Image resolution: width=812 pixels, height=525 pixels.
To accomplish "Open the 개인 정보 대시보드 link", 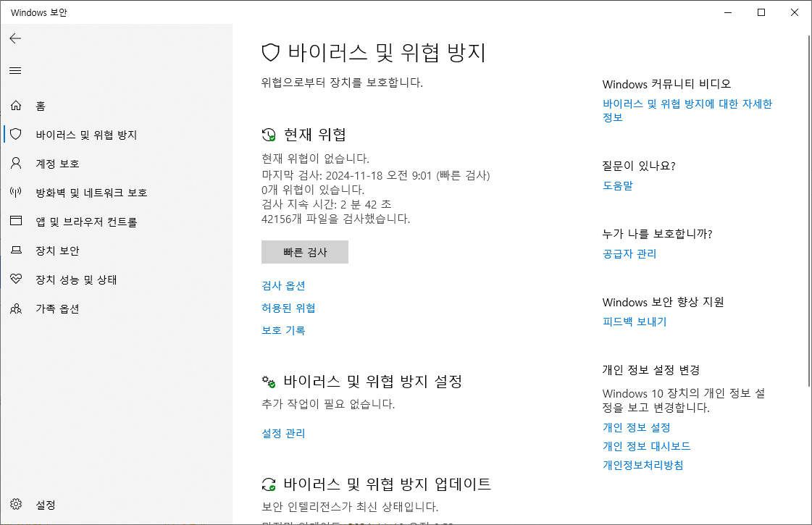I will point(646,446).
